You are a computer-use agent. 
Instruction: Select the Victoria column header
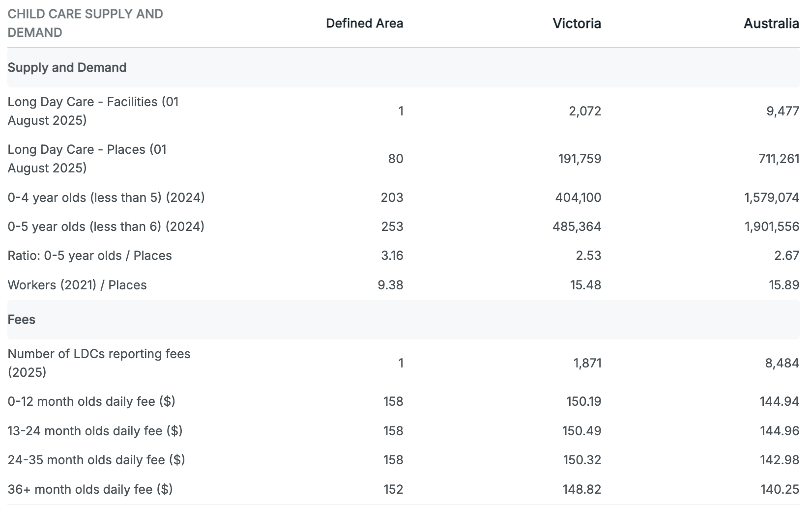pyautogui.click(x=577, y=23)
